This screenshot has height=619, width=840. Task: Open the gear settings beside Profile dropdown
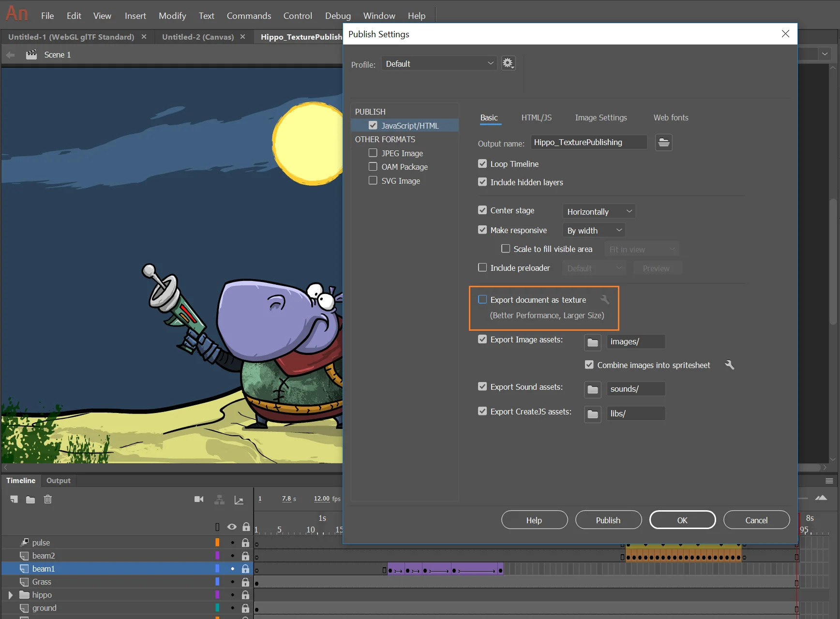(508, 63)
